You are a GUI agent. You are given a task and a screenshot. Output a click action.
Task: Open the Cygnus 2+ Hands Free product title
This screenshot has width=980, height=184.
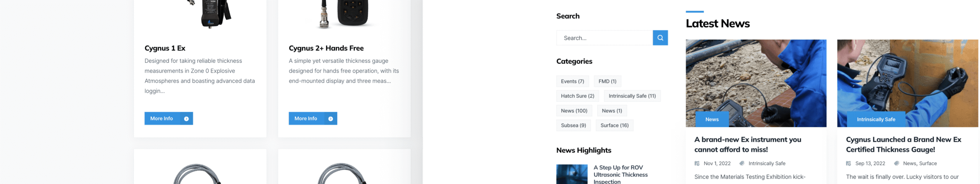[x=326, y=48]
